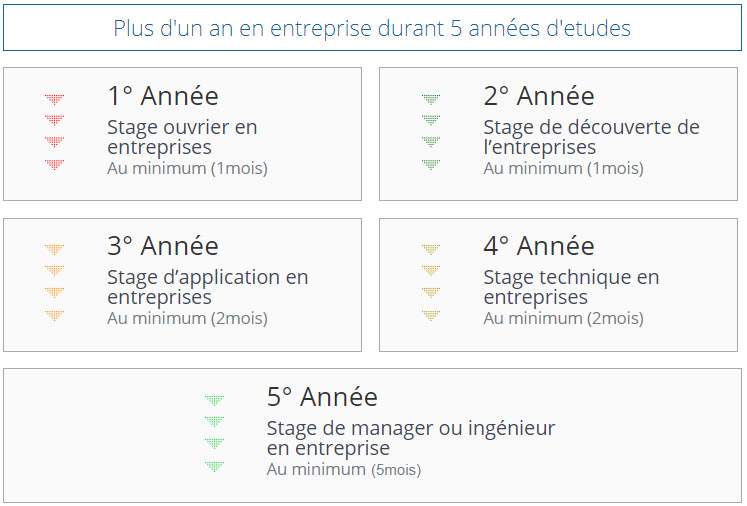Select the third orange triangle in the 3° Année card
The height and width of the screenshot is (506, 747).
[54, 292]
